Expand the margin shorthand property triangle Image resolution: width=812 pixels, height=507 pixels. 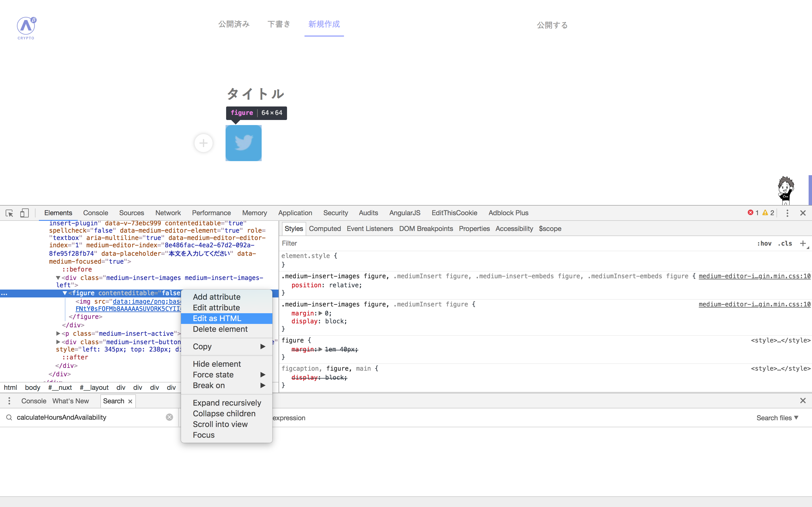tap(321, 313)
